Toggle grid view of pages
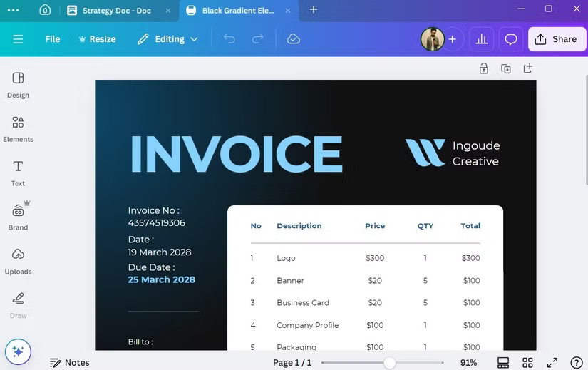The width and height of the screenshot is (588, 370). [527, 363]
